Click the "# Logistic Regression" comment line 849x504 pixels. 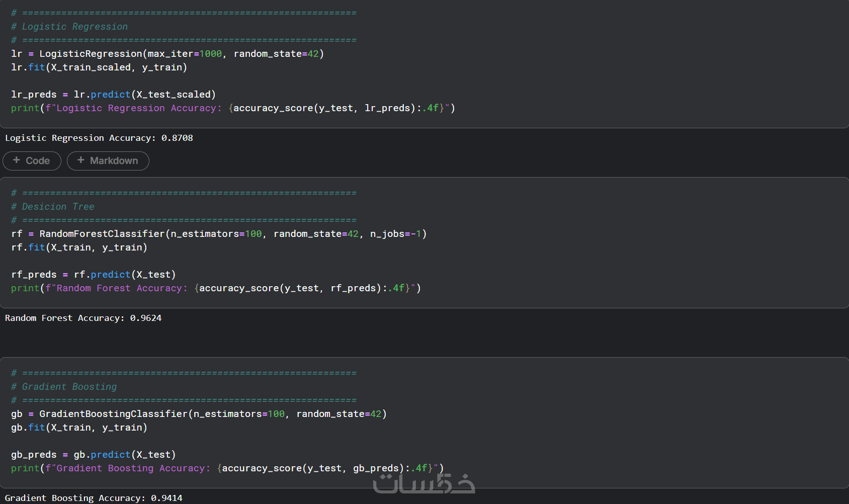69,27
